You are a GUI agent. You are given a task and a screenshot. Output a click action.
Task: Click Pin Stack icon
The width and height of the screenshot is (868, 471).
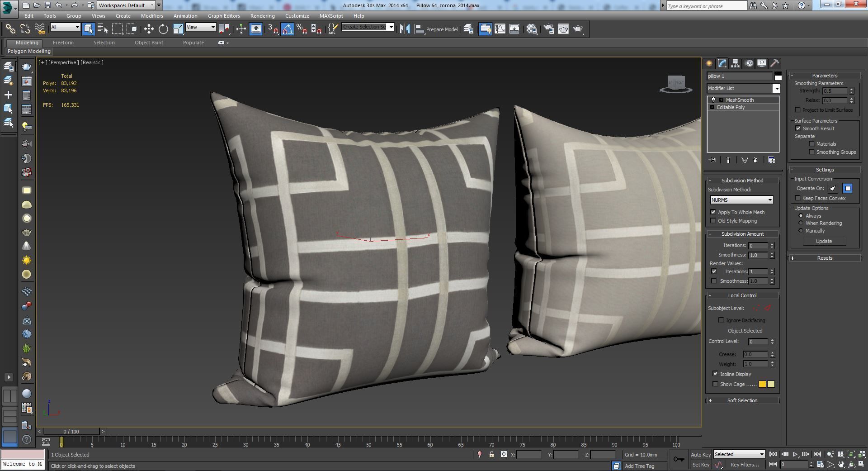pos(713,160)
